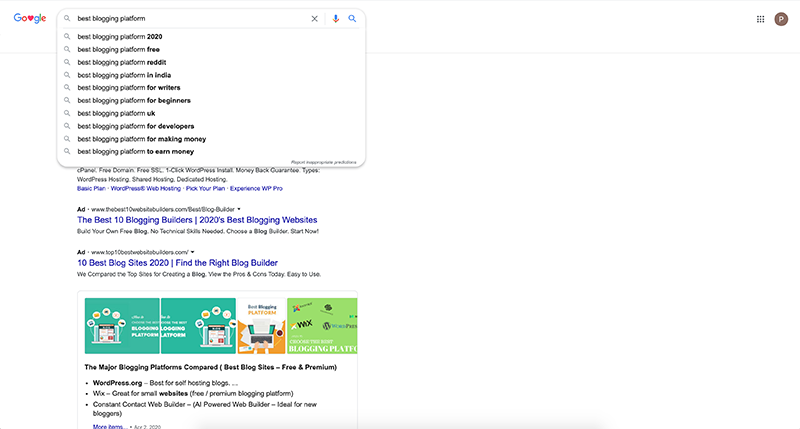Click the magnifier icon beside the "uk" suggestion
The image size is (800, 429).
click(67, 113)
